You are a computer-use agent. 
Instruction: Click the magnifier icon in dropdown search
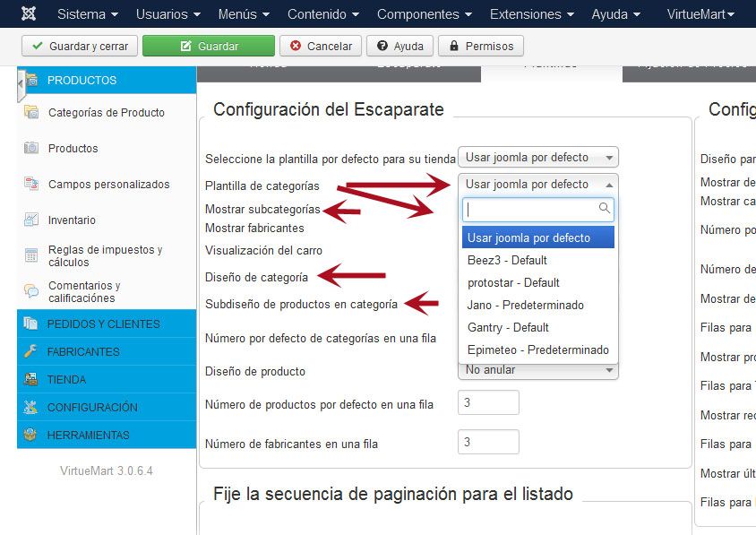604,208
